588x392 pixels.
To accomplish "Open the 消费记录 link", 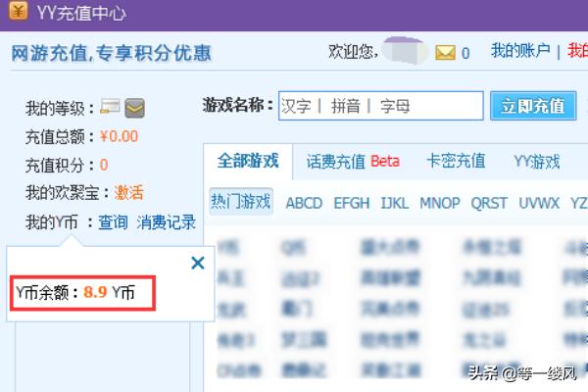I will [167, 222].
